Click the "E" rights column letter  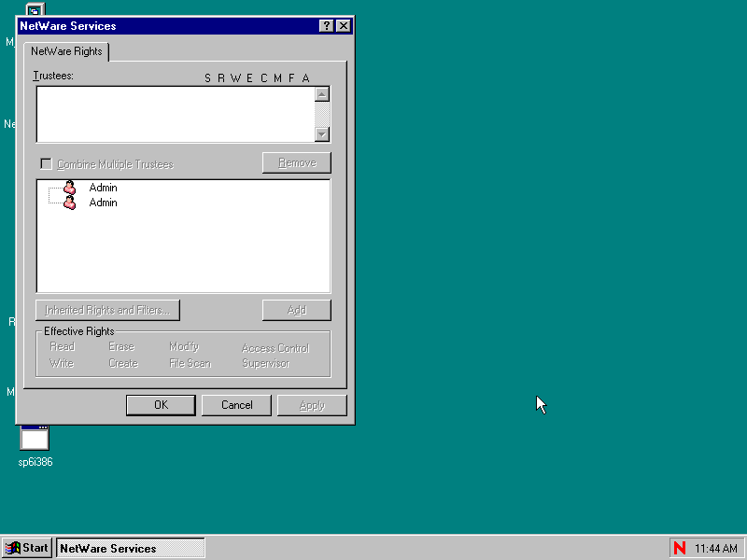point(249,78)
